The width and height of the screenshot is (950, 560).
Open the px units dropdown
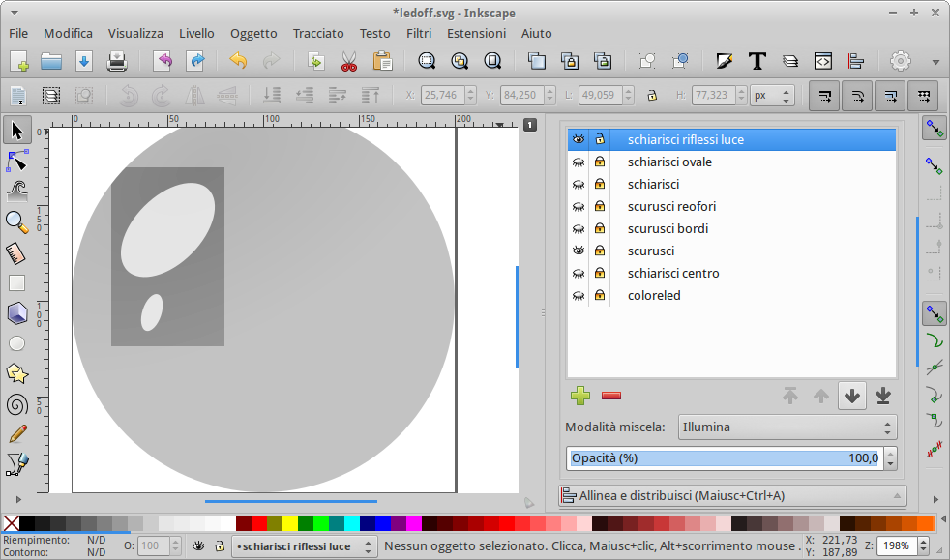tap(772, 96)
